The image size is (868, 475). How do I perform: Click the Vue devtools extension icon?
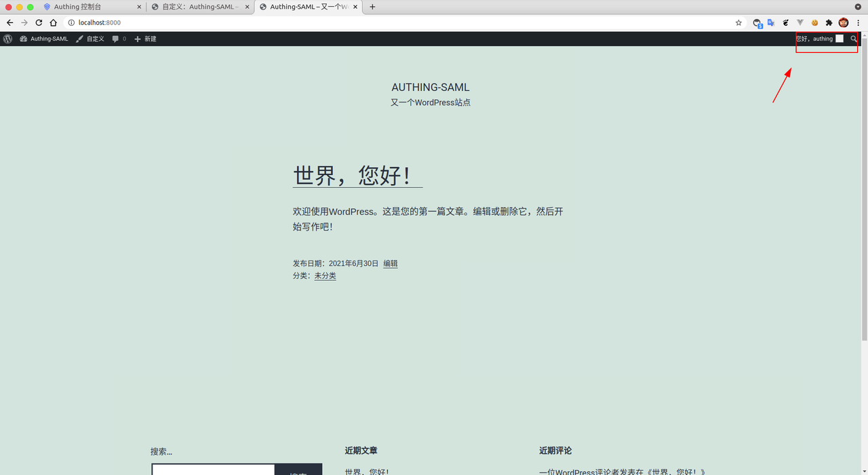[x=800, y=22]
